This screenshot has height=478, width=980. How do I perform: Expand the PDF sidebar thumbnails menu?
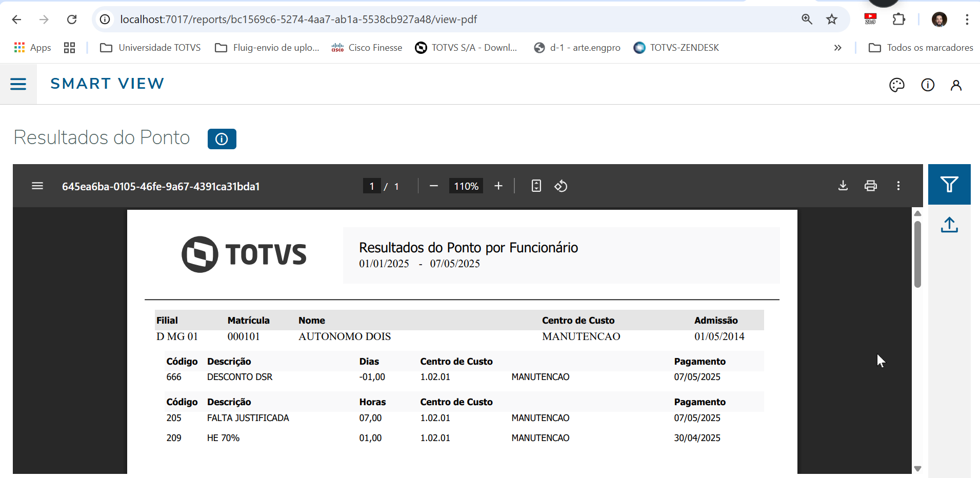[x=37, y=186]
